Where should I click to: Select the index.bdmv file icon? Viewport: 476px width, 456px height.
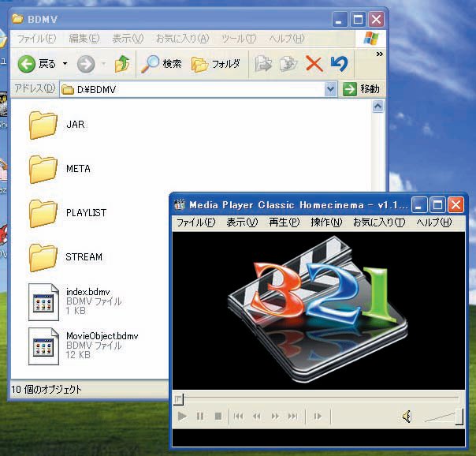(x=43, y=302)
